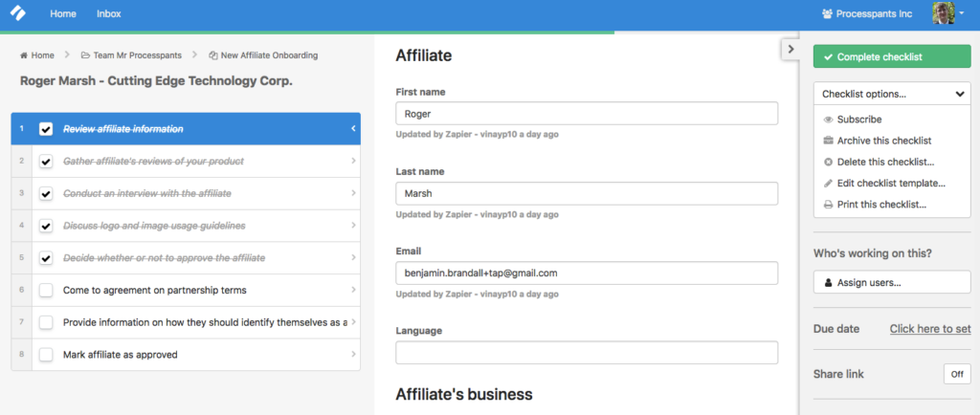This screenshot has height=415, width=980.
Task: Click the empty Language field
Action: pos(587,353)
